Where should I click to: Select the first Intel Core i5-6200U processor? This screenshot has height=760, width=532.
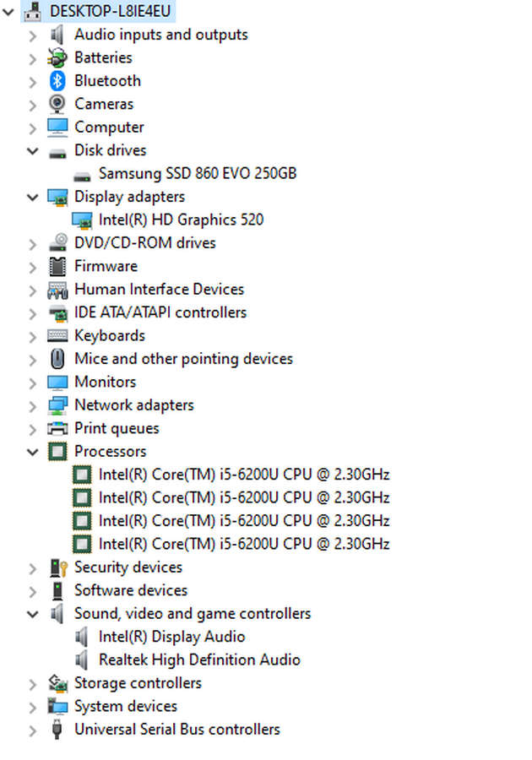[245, 475]
